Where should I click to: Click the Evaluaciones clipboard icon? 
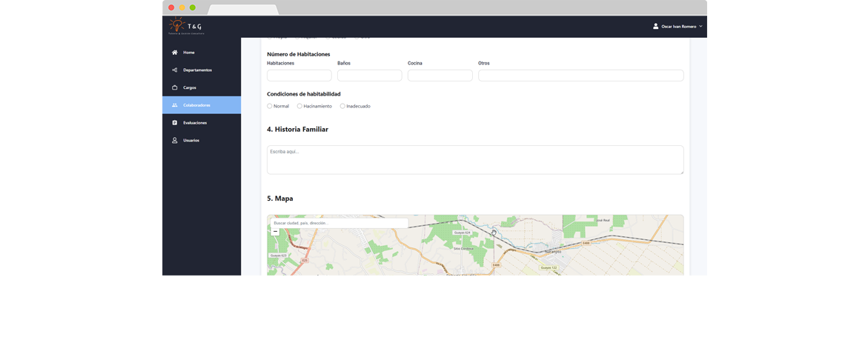pos(175,123)
